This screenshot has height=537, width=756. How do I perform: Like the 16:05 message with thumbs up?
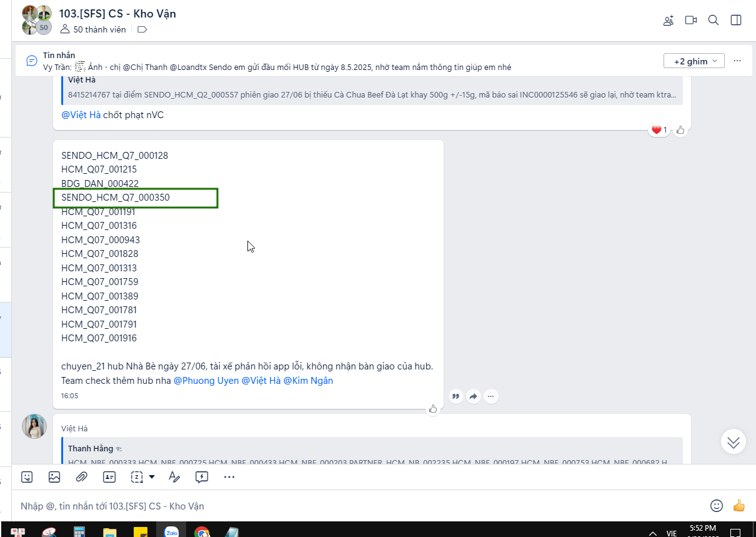pyautogui.click(x=432, y=409)
